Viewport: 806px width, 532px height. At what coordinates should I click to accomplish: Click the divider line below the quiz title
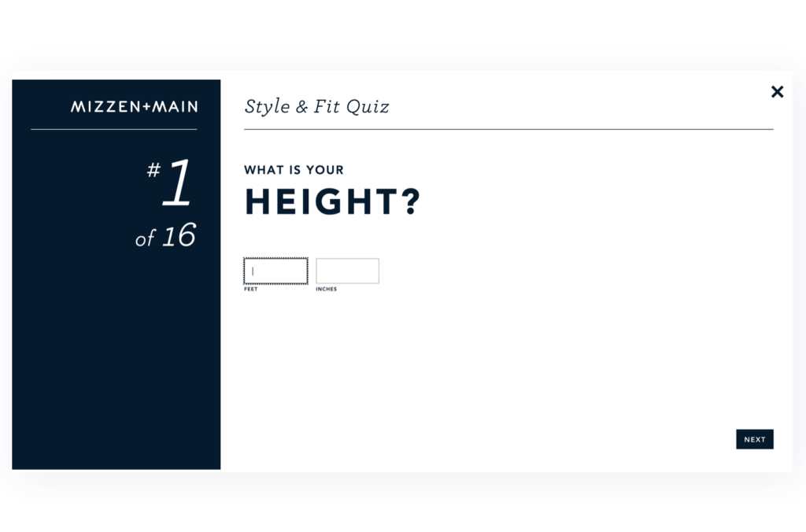click(508, 129)
